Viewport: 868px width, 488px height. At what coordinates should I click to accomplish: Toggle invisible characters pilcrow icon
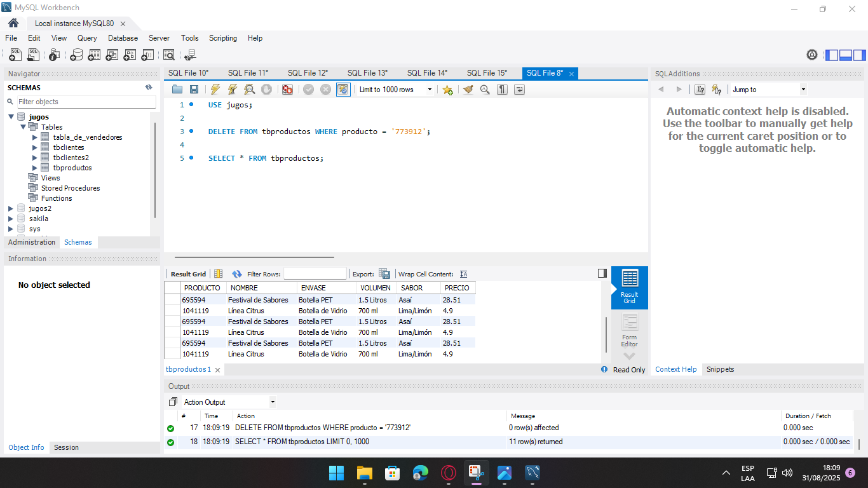coord(502,90)
